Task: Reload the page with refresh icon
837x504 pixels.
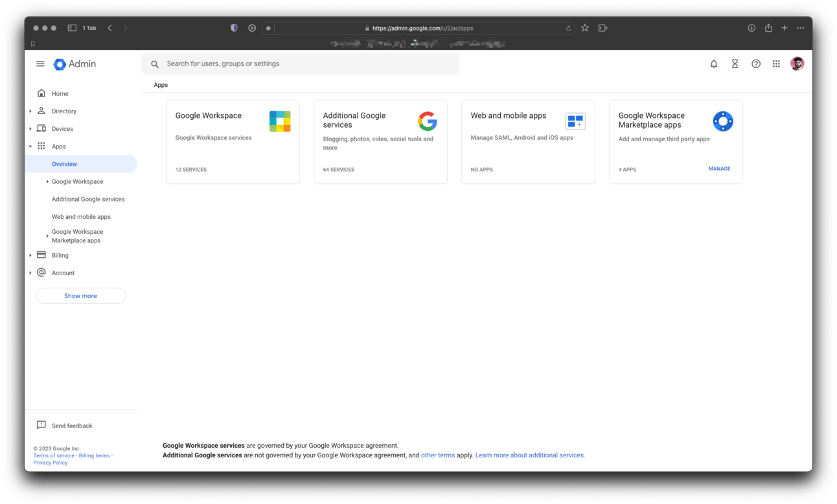Action: pos(568,29)
